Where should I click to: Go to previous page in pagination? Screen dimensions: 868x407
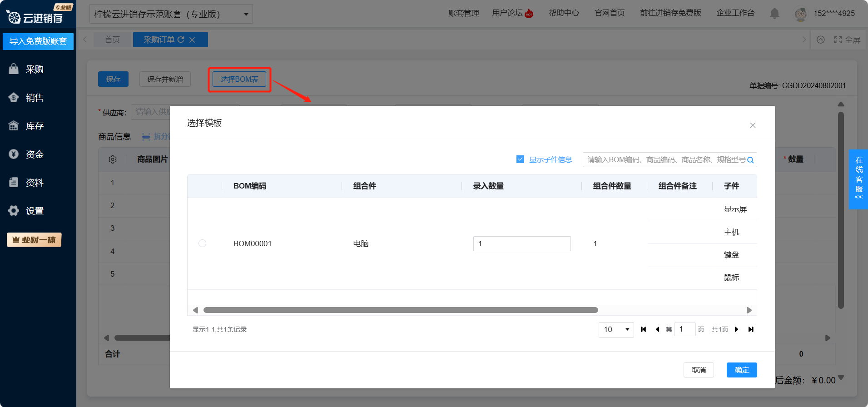(657, 329)
